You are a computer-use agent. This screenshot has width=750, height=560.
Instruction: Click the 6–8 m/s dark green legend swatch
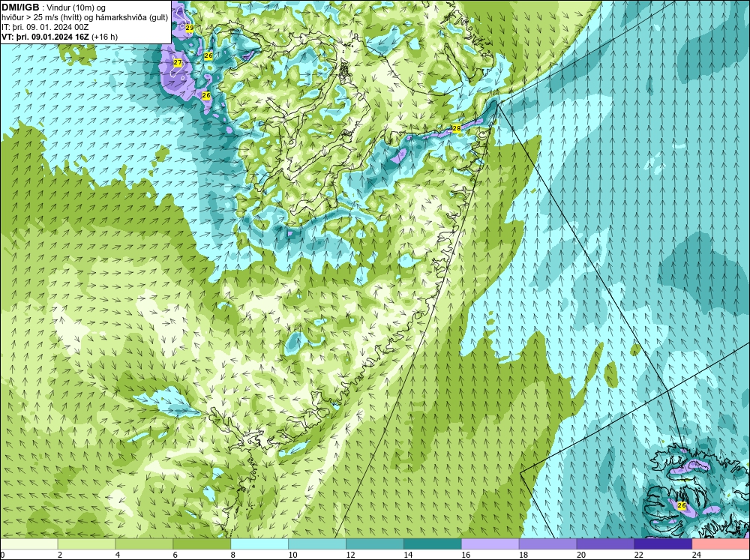tap(202, 544)
